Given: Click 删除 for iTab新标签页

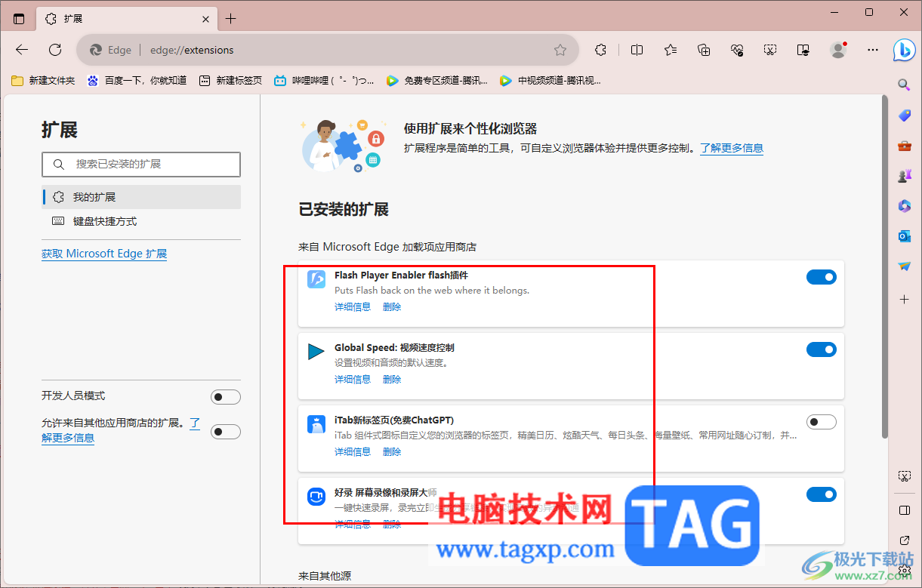Looking at the screenshot, I should click(x=392, y=452).
